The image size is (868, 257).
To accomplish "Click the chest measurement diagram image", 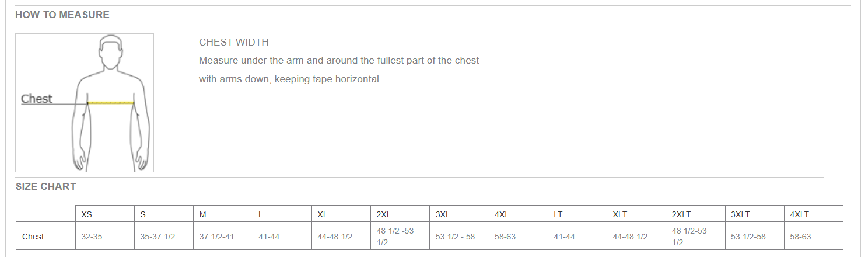I will (x=85, y=103).
